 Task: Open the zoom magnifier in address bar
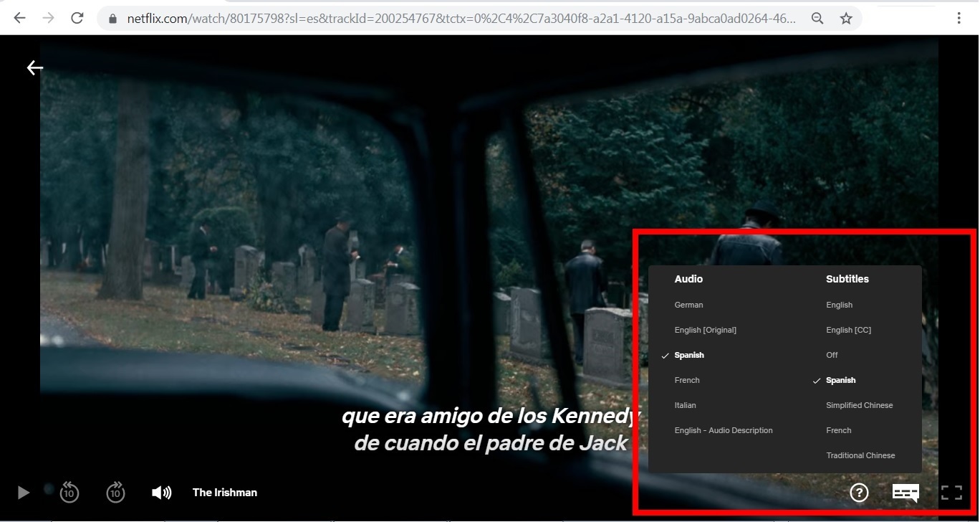817,19
